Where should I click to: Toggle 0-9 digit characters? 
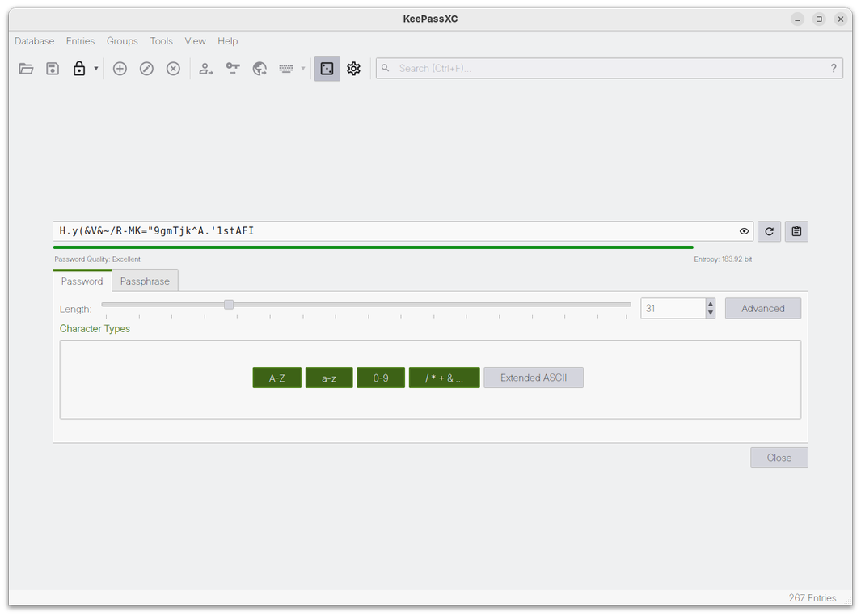click(x=381, y=378)
